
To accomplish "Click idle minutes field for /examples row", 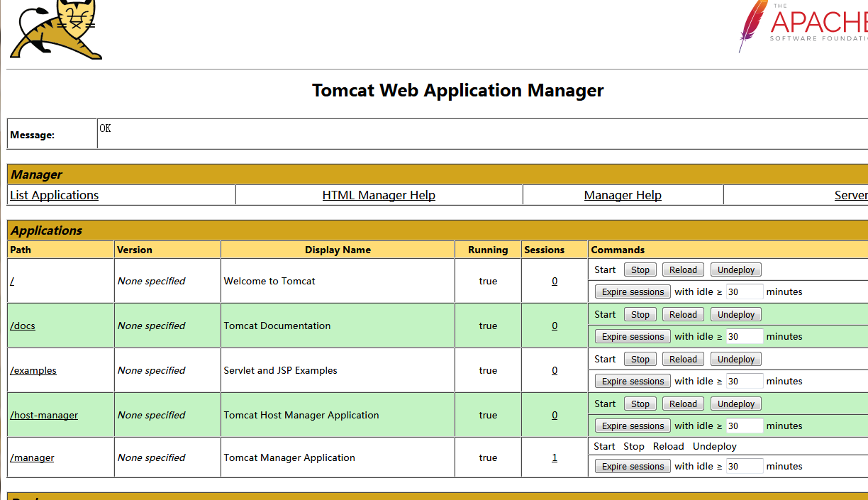I will click(745, 381).
